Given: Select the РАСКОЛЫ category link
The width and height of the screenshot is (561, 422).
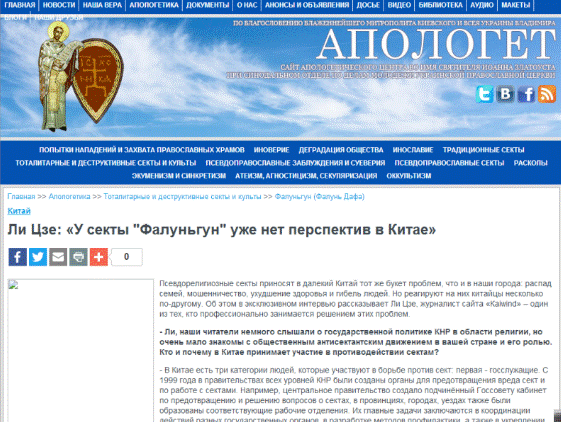Looking at the screenshot, I should 531,163.
